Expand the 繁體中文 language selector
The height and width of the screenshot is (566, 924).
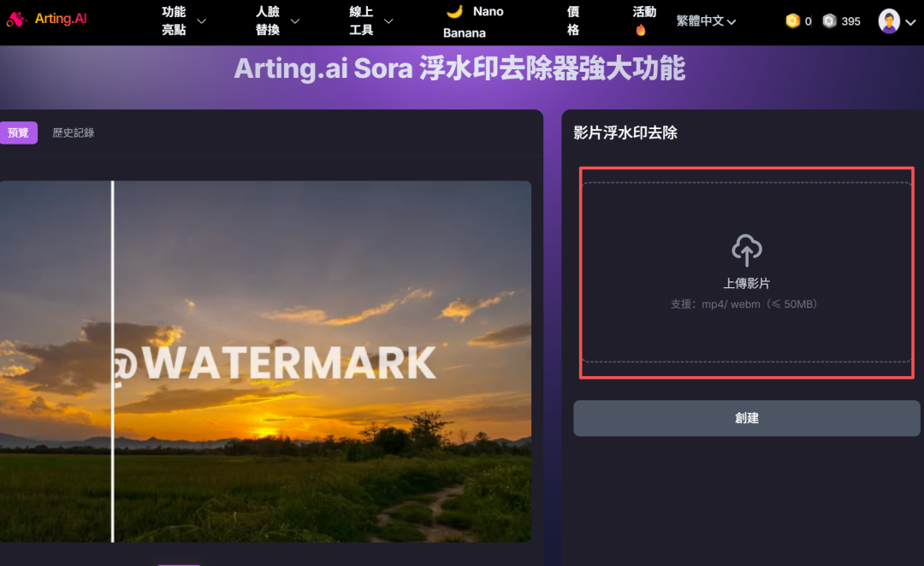(705, 21)
